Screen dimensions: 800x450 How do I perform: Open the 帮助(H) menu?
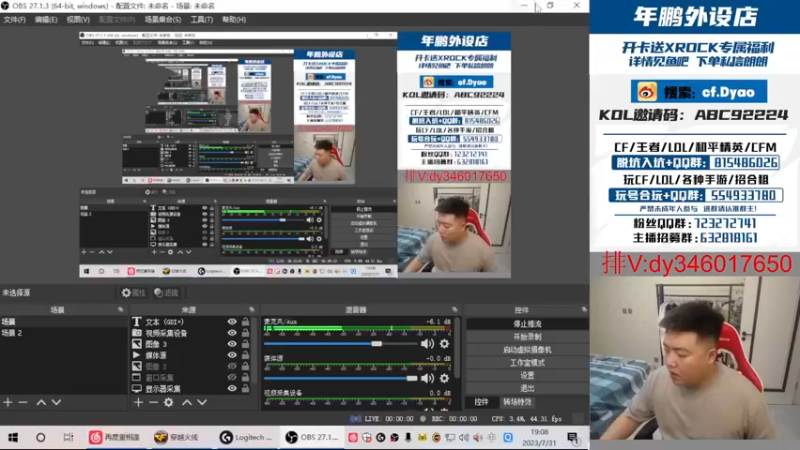pos(234,19)
